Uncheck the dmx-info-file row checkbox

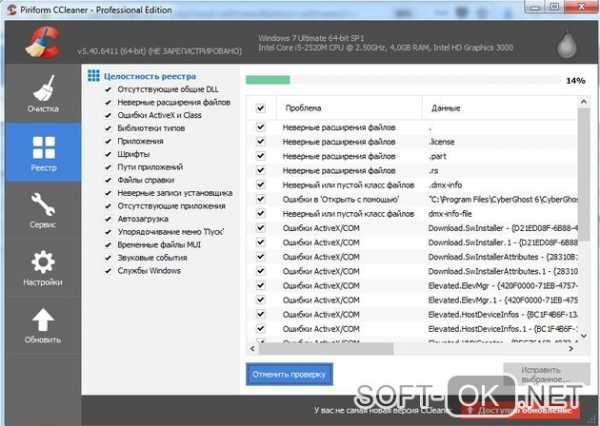click(x=261, y=214)
